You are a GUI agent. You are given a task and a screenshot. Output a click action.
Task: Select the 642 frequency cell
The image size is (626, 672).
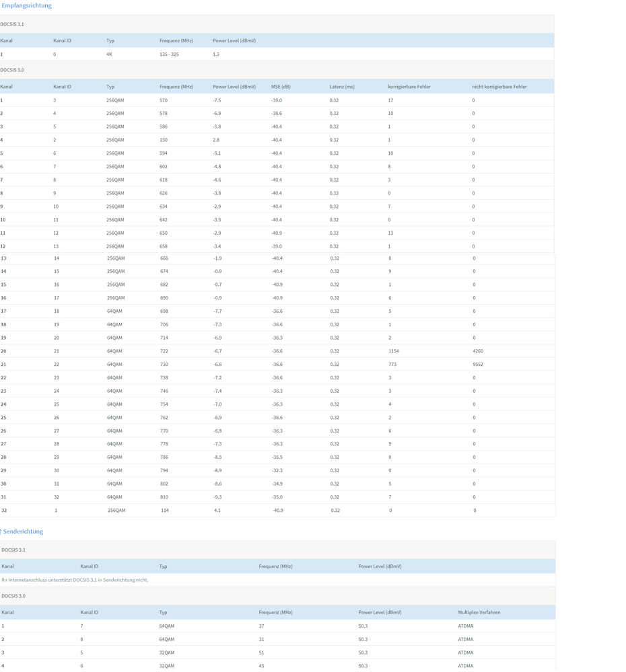click(x=164, y=220)
